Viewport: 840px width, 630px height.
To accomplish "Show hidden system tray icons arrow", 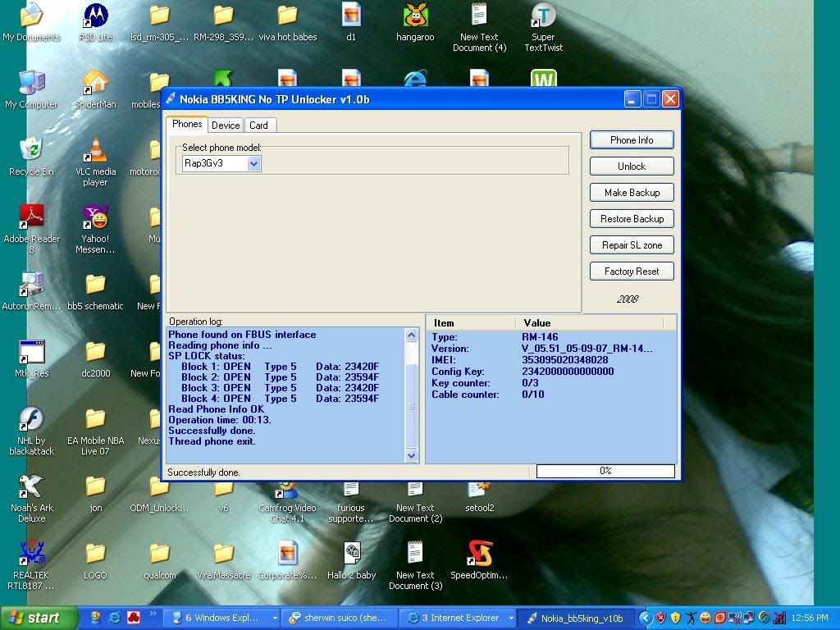I will (x=645, y=619).
